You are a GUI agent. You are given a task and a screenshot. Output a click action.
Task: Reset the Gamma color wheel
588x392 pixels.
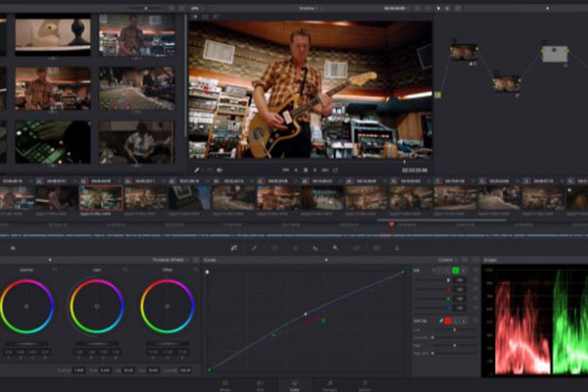coord(55,269)
